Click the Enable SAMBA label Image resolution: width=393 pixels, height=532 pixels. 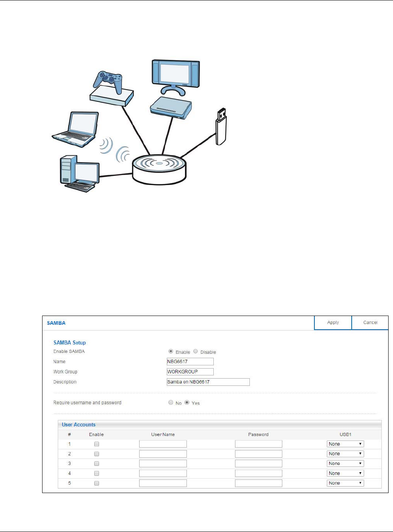(x=69, y=351)
